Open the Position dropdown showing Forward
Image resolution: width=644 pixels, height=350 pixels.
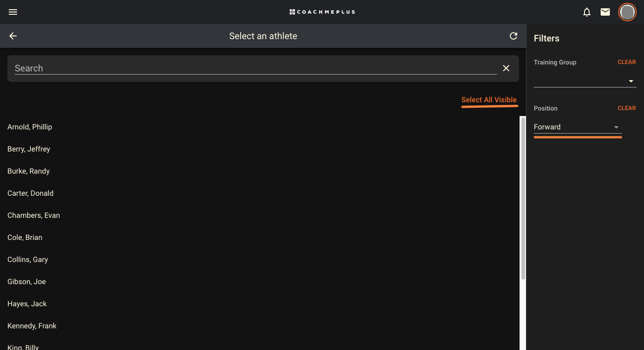(x=616, y=127)
